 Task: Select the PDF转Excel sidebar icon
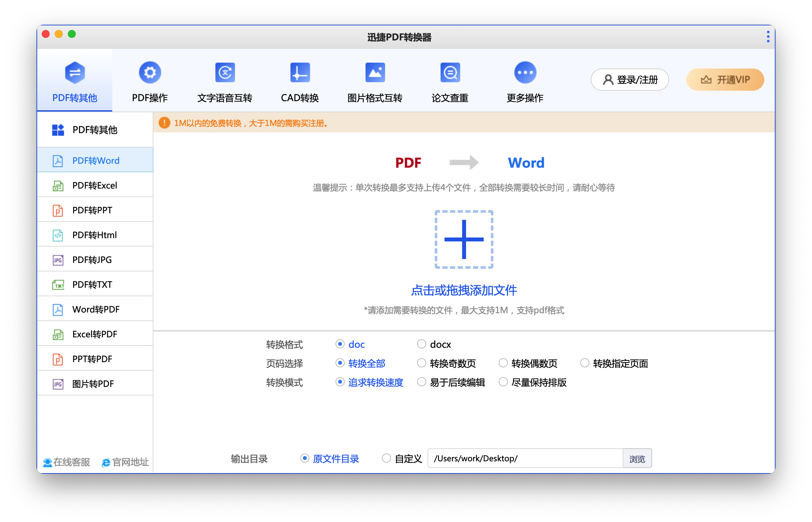tap(58, 185)
